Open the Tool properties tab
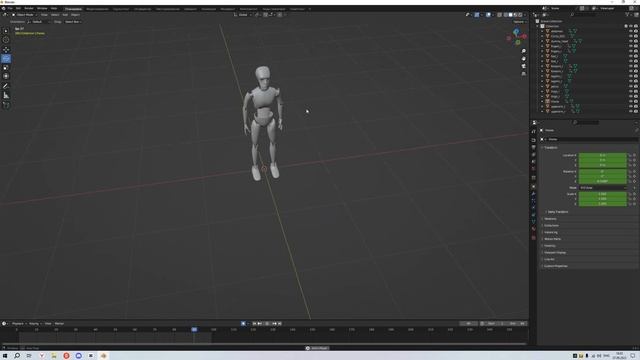The height and width of the screenshot is (360, 640). click(x=533, y=132)
